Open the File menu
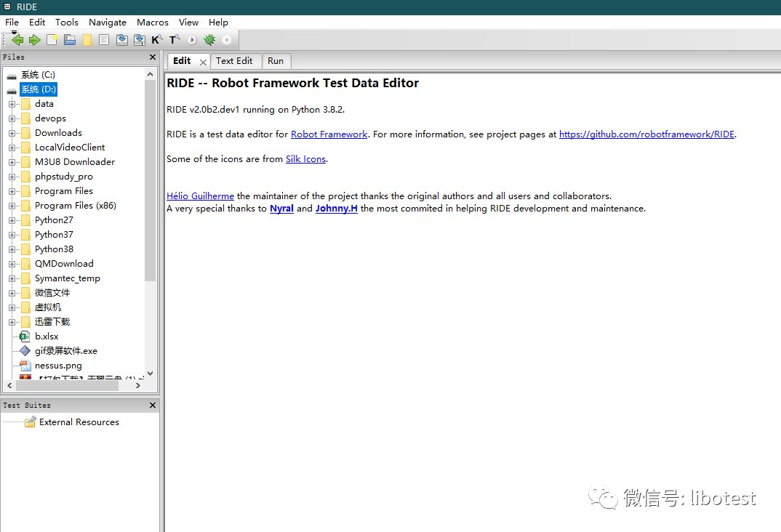The width and height of the screenshot is (781, 532). tap(12, 23)
